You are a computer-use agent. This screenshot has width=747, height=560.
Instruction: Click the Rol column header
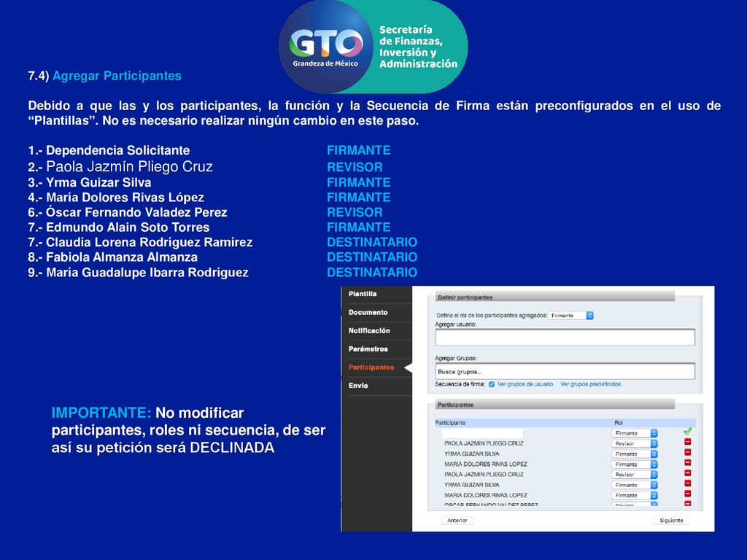click(x=619, y=423)
